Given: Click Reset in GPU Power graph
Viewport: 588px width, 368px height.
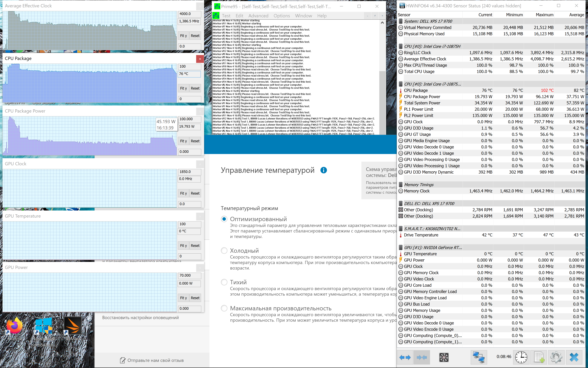Looking at the screenshot, I should 195,298.
